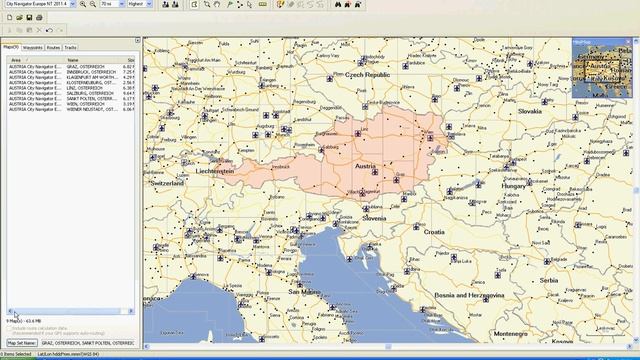This screenshot has height=360, width=640.
Task: Toggle Include route calculation data checkbox
Action: 9,328
